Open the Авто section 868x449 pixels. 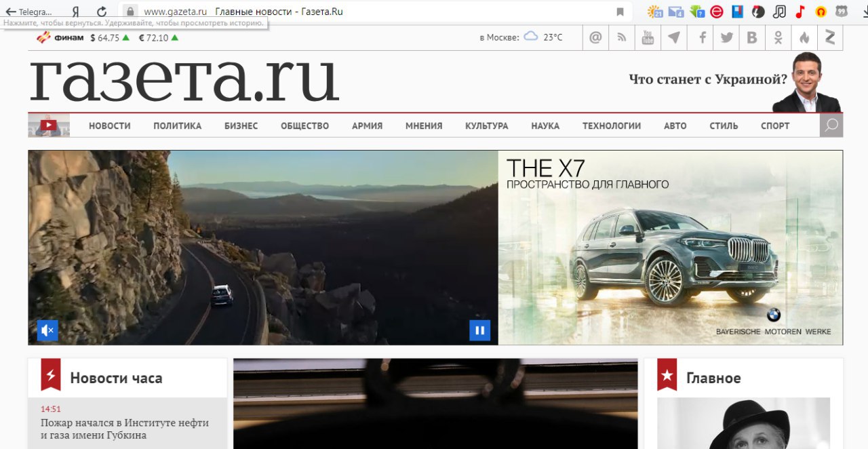point(675,125)
